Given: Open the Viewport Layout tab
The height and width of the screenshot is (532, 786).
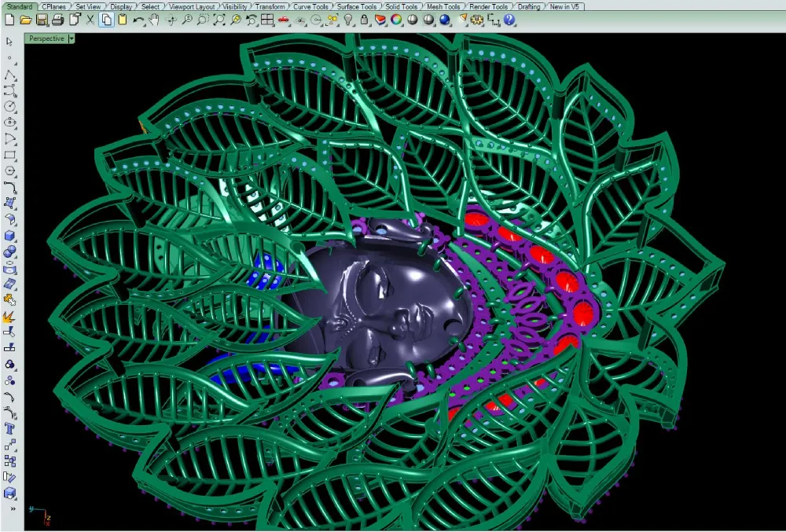Looking at the screenshot, I should click(x=192, y=6).
